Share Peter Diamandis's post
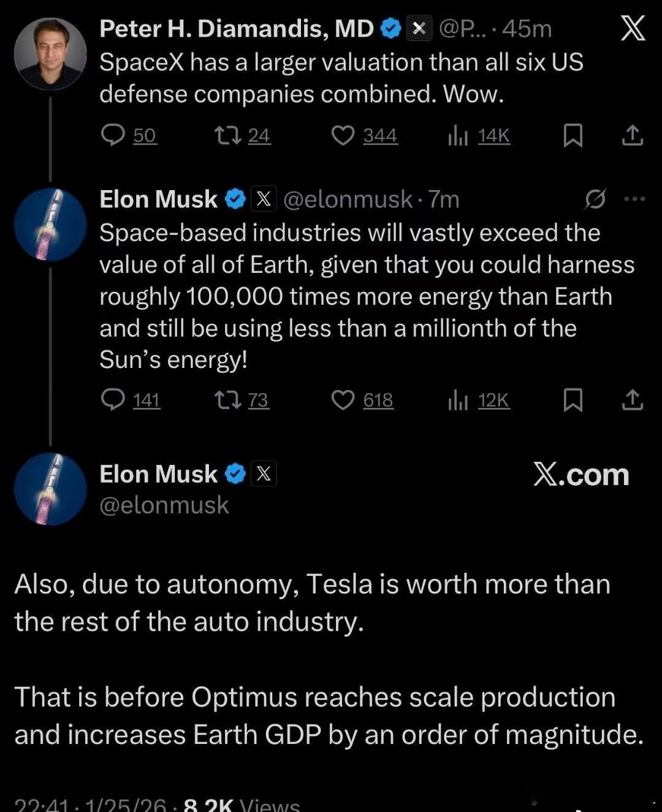The height and width of the screenshot is (812, 662). [x=633, y=136]
